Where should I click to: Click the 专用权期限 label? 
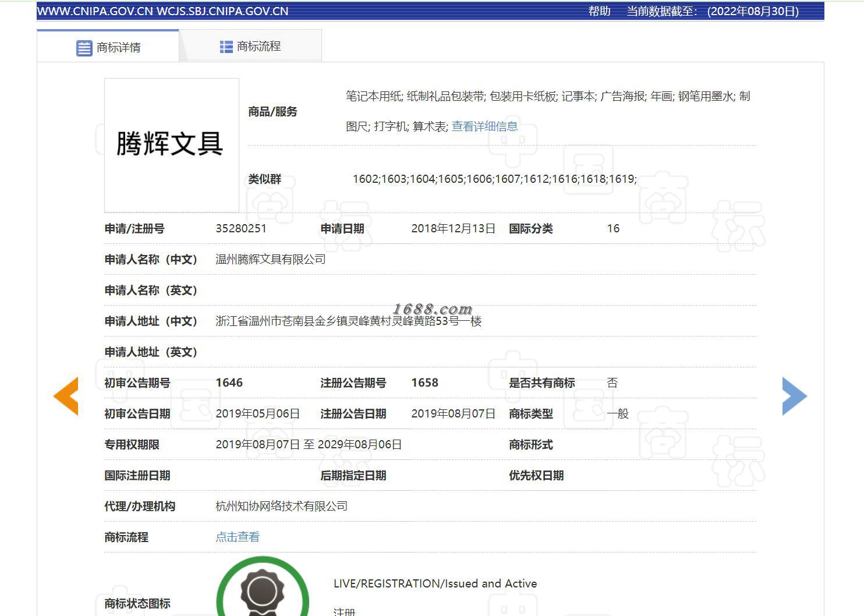tap(132, 444)
